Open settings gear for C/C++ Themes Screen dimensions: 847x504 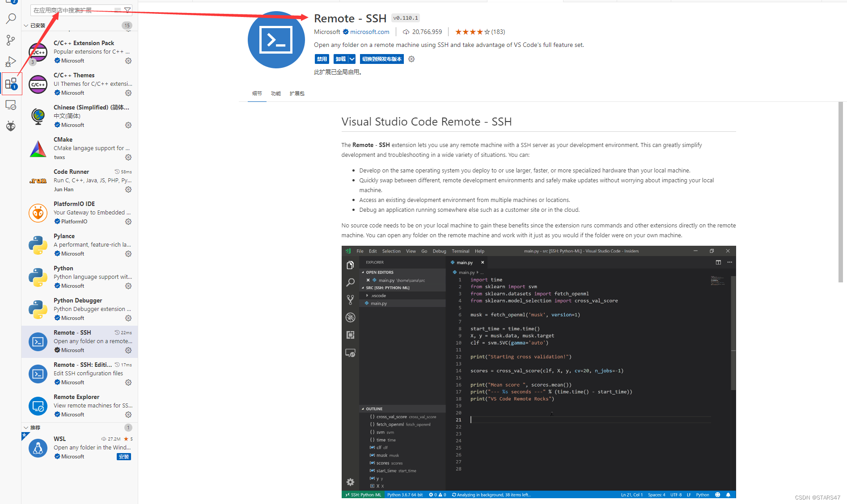click(x=128, y=93)
